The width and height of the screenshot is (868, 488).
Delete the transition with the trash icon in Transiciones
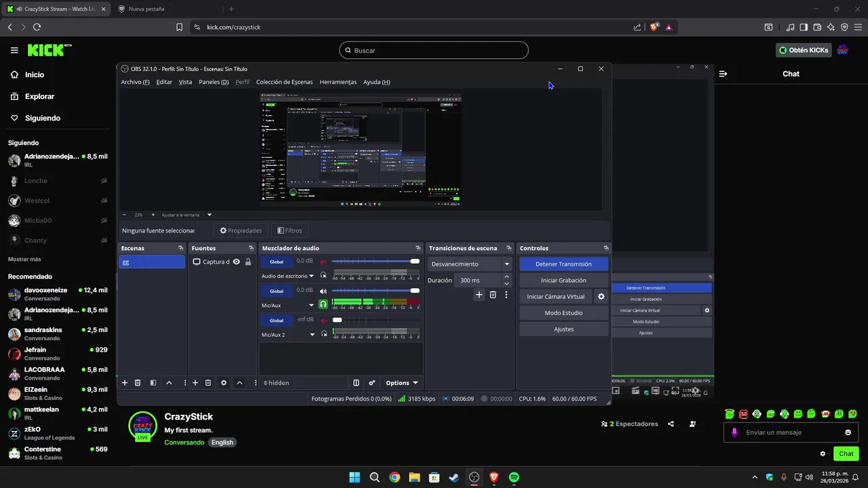(493, 295)
